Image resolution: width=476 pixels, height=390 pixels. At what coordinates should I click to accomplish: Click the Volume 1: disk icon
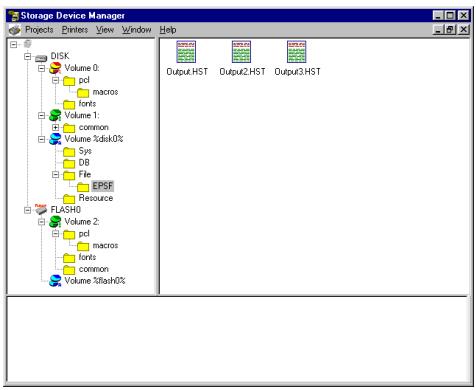pos(55,116)
